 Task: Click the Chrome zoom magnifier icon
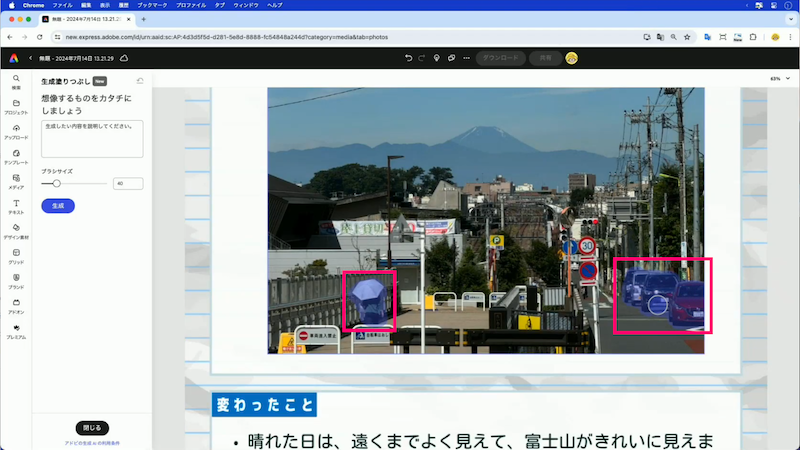[x=673, y=37]
